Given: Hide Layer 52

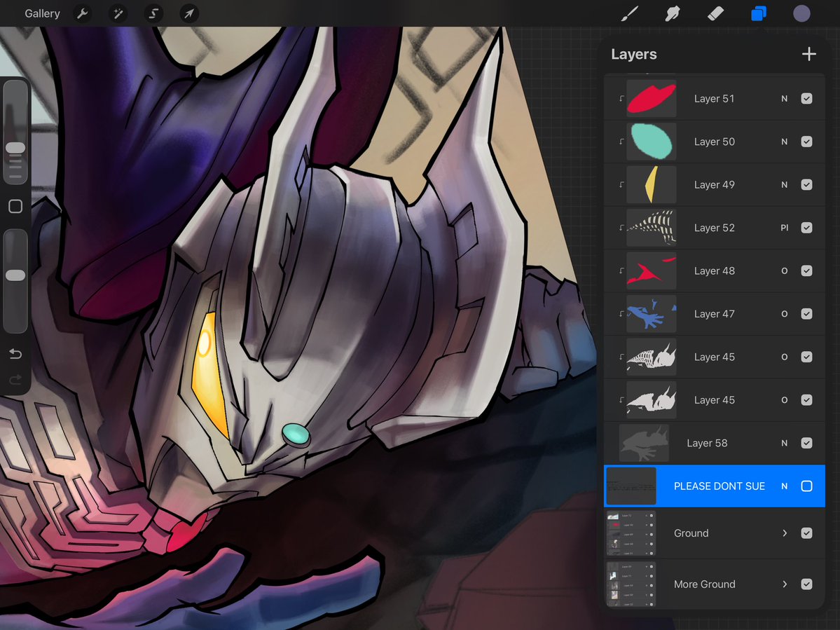Looking at the screenshot, I should (x=807, y=228).
